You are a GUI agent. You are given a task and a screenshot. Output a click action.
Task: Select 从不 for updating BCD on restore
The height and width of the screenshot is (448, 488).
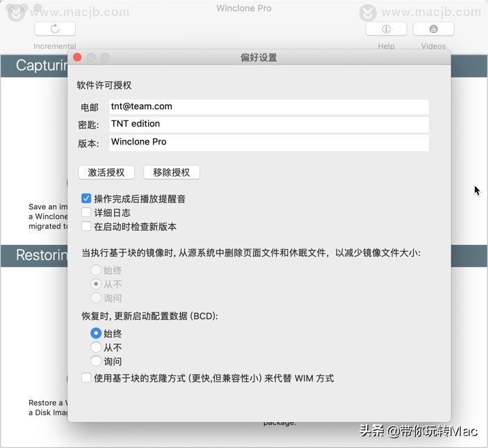click(x=96, y=347)
